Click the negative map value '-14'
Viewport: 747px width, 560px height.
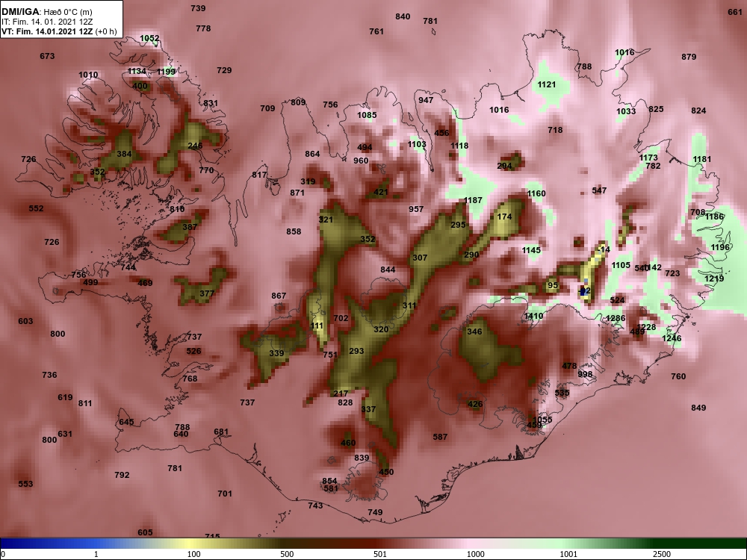coord(604,249)
